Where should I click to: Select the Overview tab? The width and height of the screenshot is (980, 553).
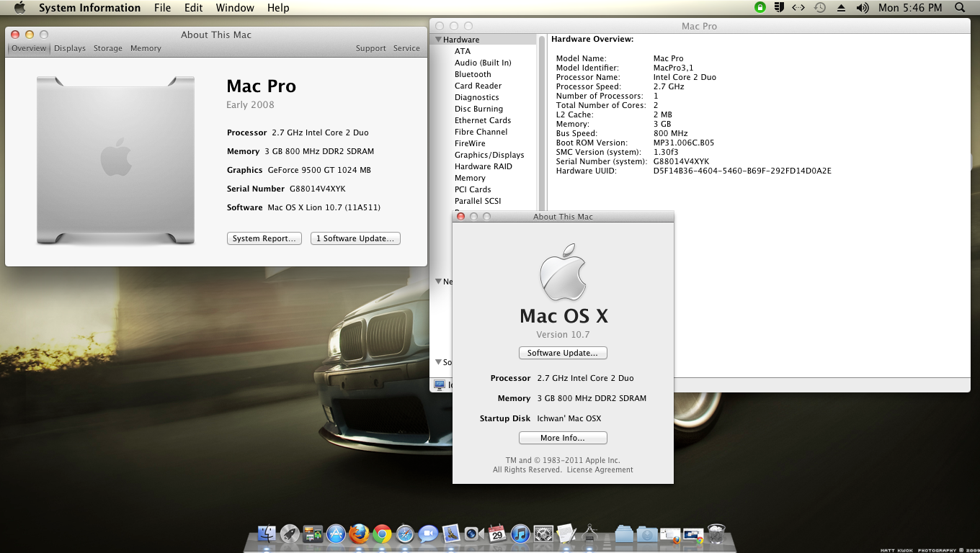point(29,48)
